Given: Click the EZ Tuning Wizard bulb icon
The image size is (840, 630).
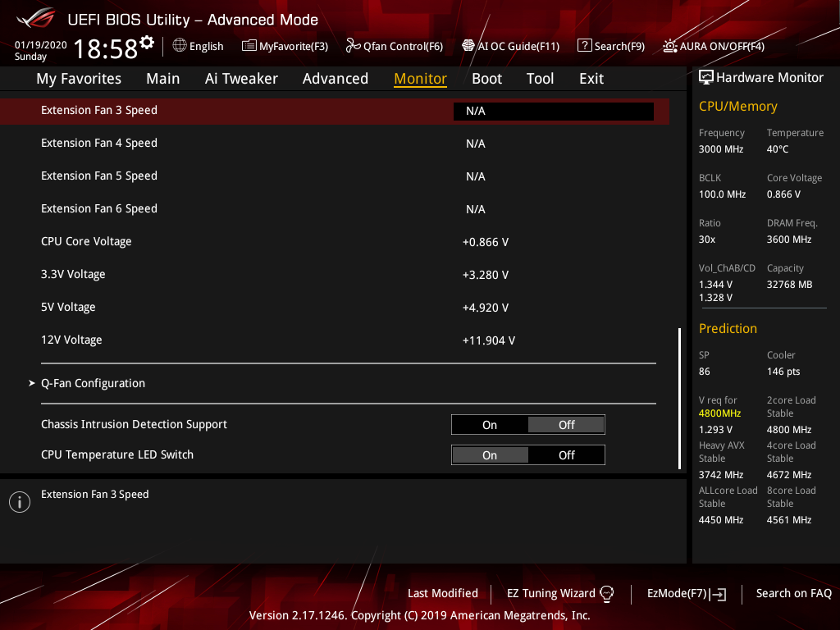Looking at the screenshot, I should point(606,594).
